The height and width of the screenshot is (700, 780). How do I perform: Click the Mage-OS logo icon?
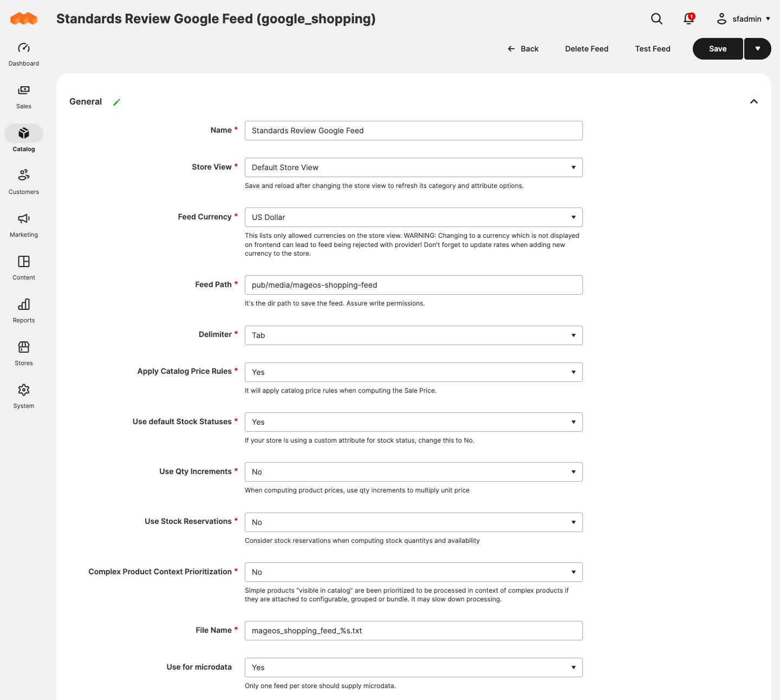click(24, 19)
